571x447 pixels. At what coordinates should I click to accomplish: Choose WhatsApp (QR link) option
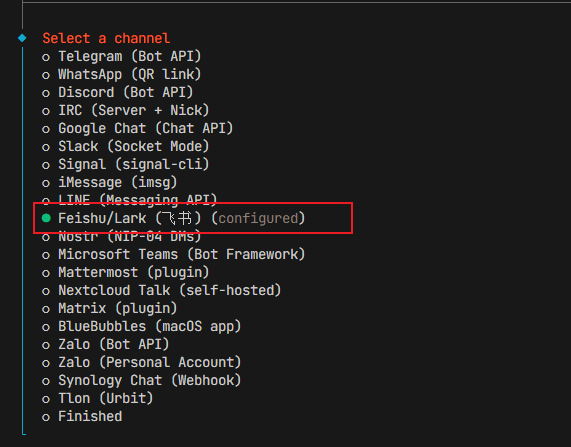pyautogui.click(x=122, y=75)
